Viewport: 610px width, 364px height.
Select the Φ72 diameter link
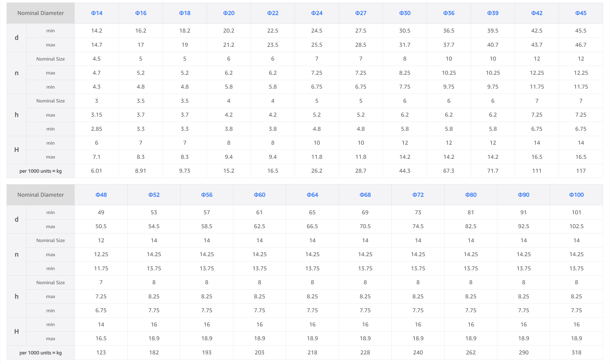click(418, 195)
